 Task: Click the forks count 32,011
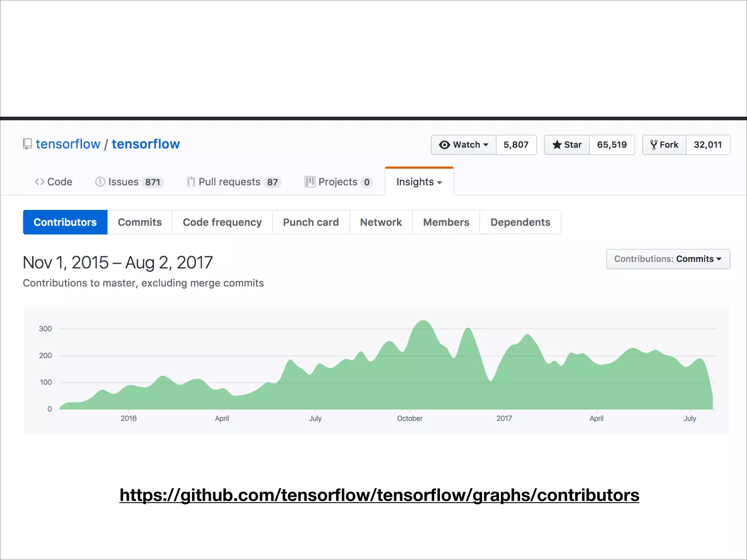tap(708, 145)
